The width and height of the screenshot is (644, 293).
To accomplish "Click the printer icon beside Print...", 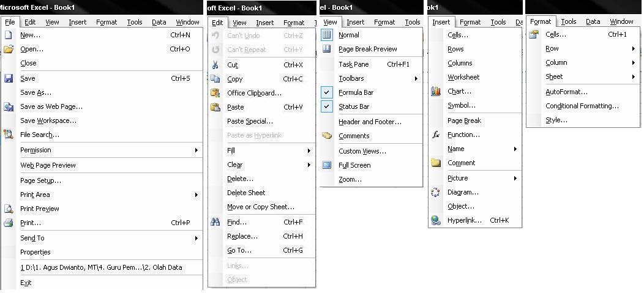I will point(9,223).
